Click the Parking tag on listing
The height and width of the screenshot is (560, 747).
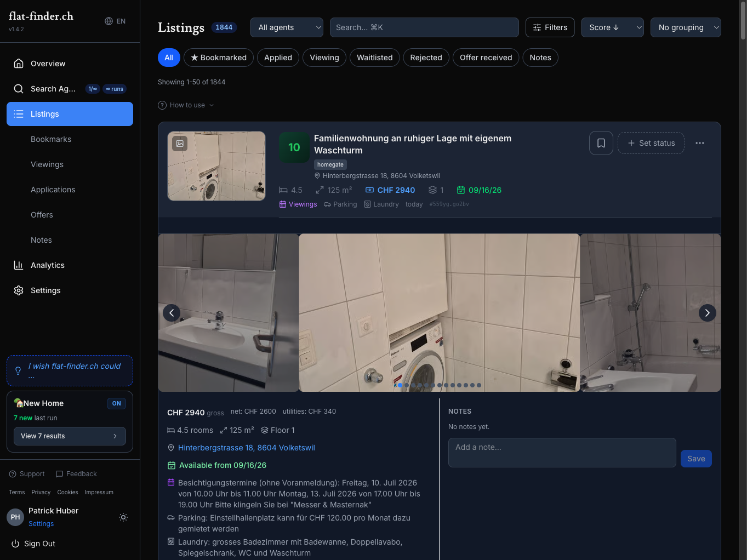coord(340,204)
